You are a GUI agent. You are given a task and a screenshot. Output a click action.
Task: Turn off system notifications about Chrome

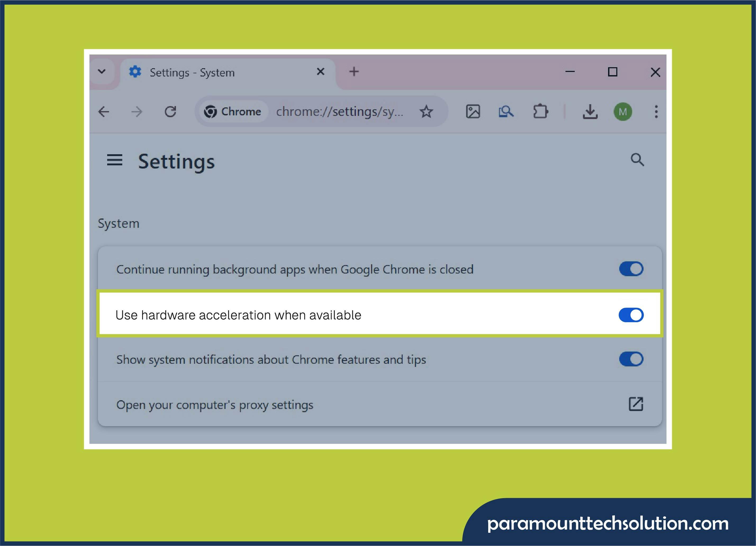point(631,359)
